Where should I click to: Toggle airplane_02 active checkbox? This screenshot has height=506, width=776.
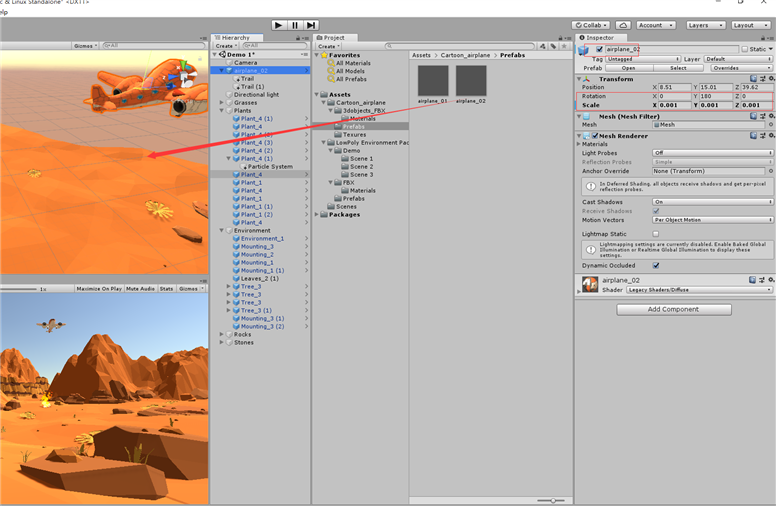[599, 49]
